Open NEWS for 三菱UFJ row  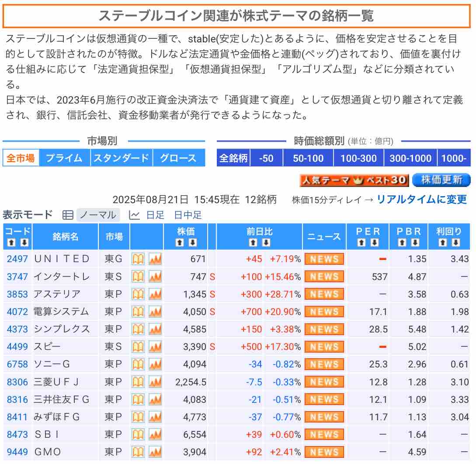pos(324,382)
